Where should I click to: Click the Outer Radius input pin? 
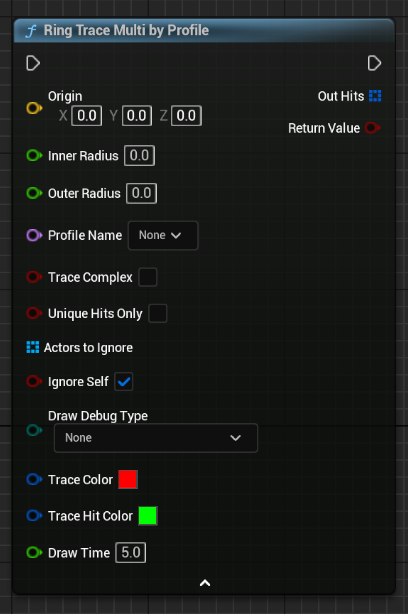[x=34, y=193]
